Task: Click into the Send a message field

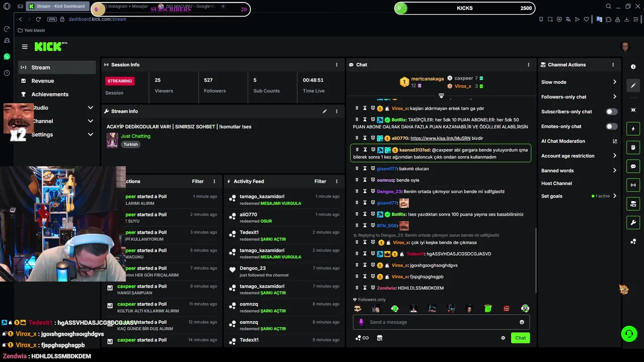Action: coord(441,322)
